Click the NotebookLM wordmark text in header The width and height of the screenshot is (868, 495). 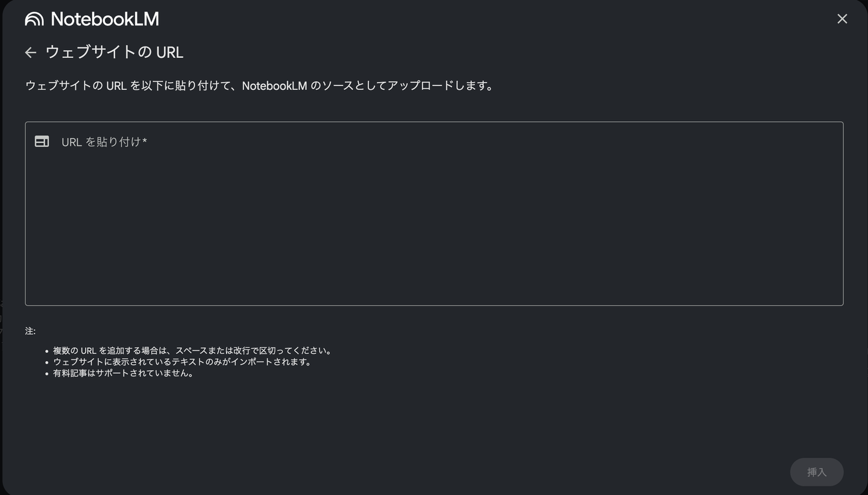(105, 19)
